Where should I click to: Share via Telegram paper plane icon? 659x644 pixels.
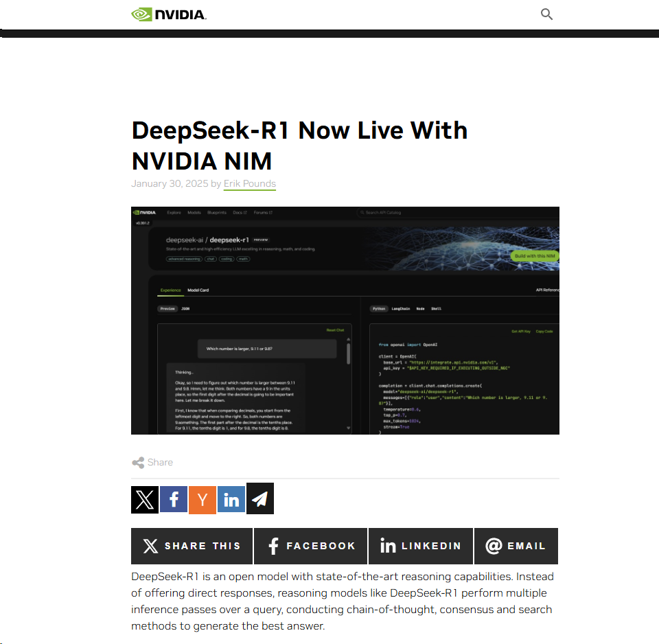(x=260, y=498)
